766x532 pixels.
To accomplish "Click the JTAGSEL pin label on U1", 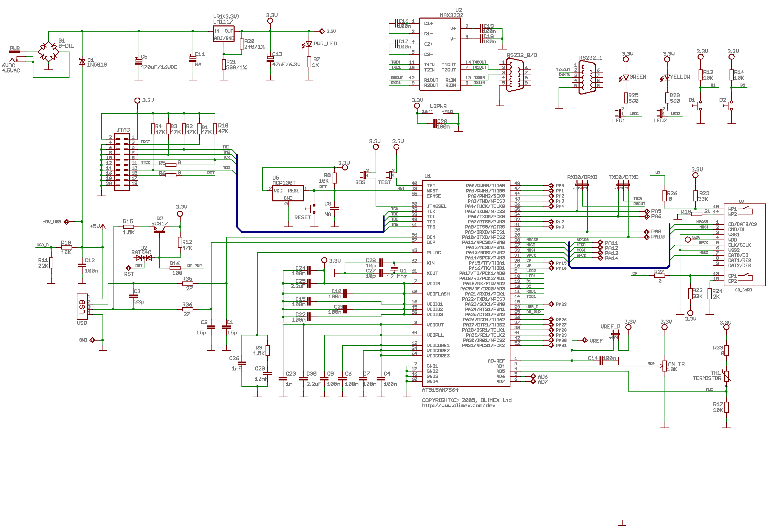I will point(436,206).
